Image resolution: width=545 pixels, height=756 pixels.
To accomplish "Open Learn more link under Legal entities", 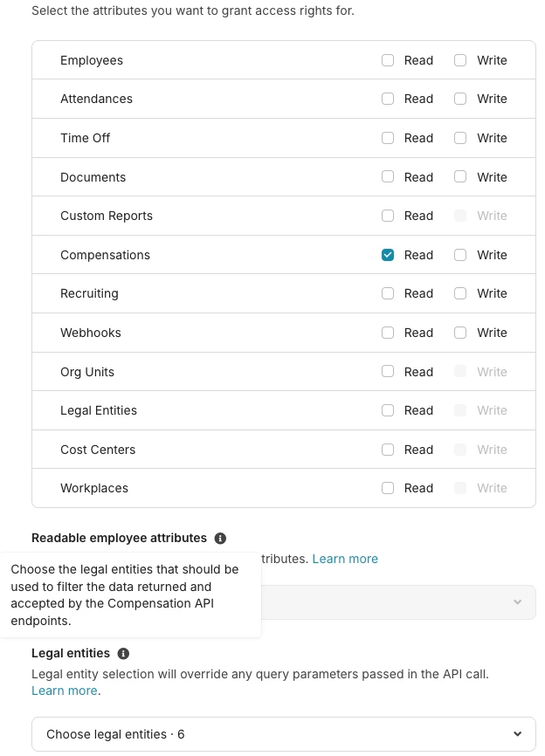I will click(65, 691).
